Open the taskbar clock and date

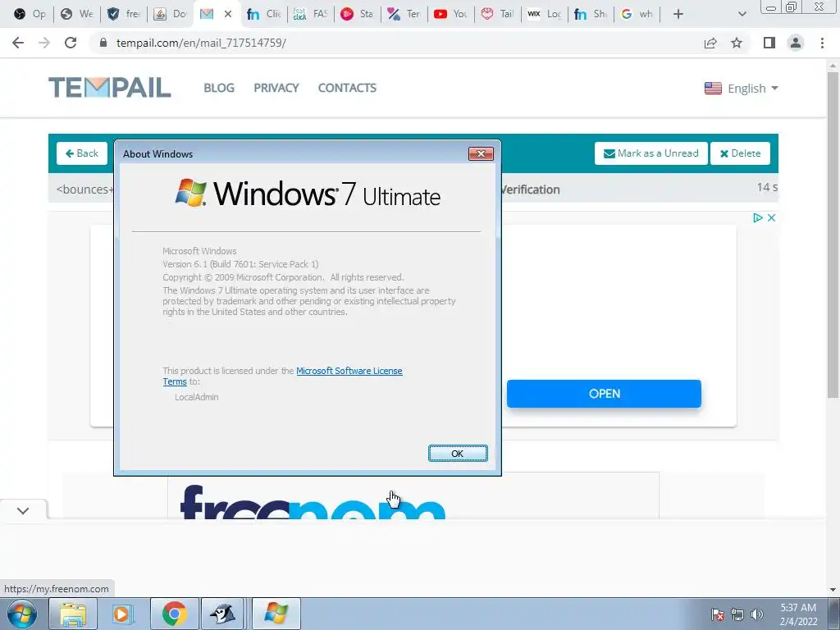tap(798, 614)
